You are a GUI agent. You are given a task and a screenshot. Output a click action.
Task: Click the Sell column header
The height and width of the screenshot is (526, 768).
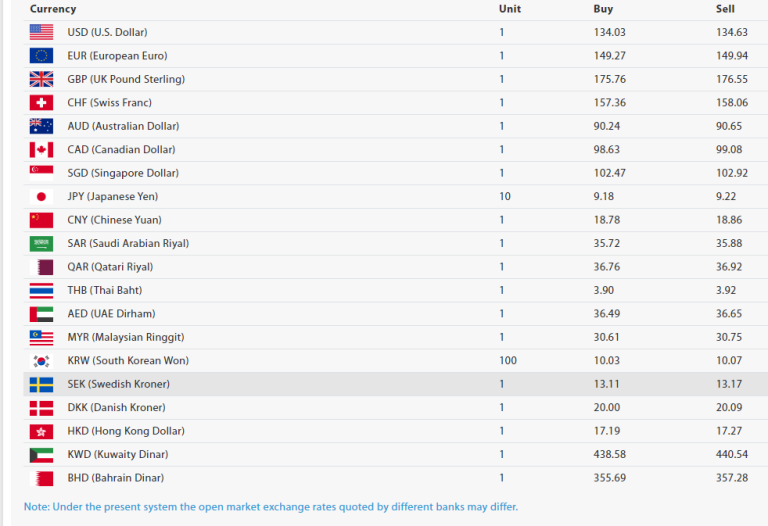[725, 9]
